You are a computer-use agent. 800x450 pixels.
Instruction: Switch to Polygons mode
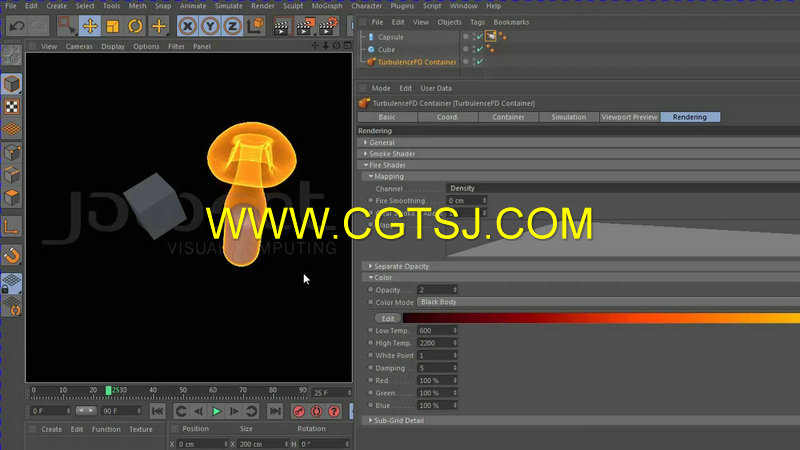[11, 197]
